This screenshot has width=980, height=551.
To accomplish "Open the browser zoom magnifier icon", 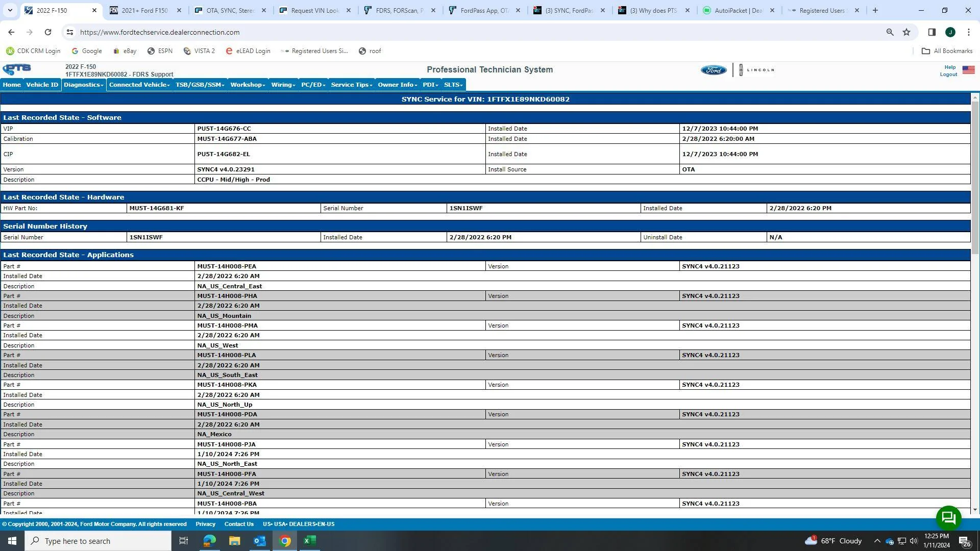I will (890, 32).
